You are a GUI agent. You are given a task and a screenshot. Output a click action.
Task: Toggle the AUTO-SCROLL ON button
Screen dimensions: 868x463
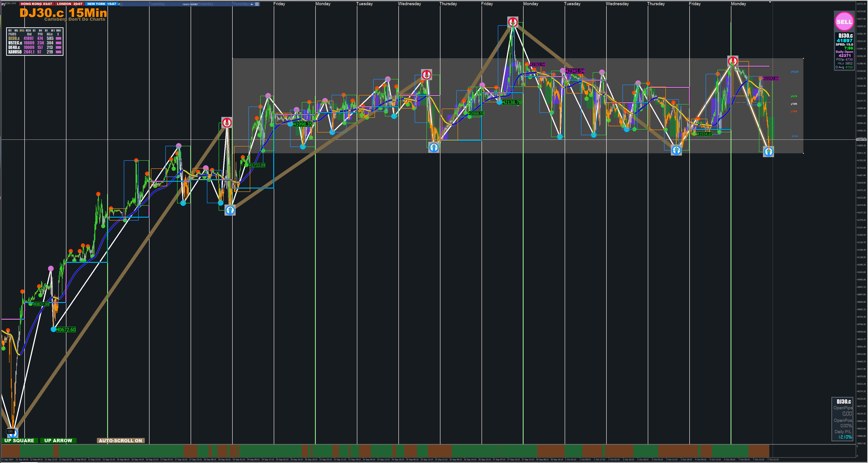coord(120,440)
